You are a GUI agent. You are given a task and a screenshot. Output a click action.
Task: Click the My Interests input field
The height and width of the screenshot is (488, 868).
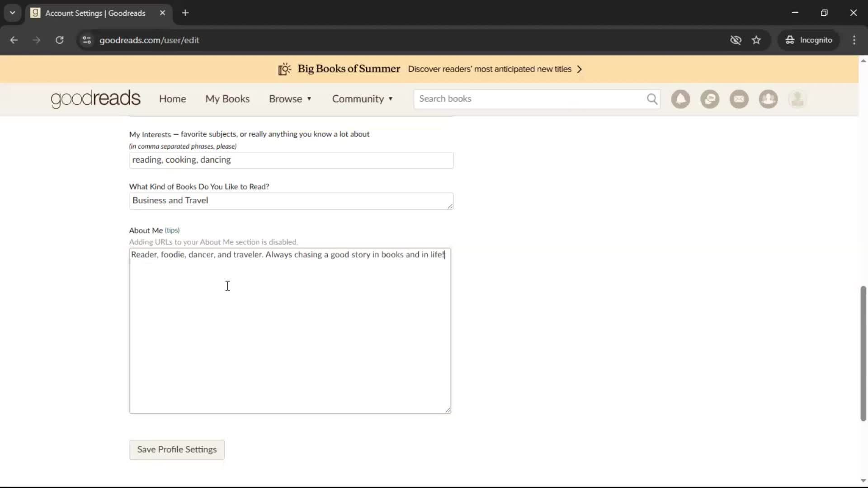tap(291, 160)
